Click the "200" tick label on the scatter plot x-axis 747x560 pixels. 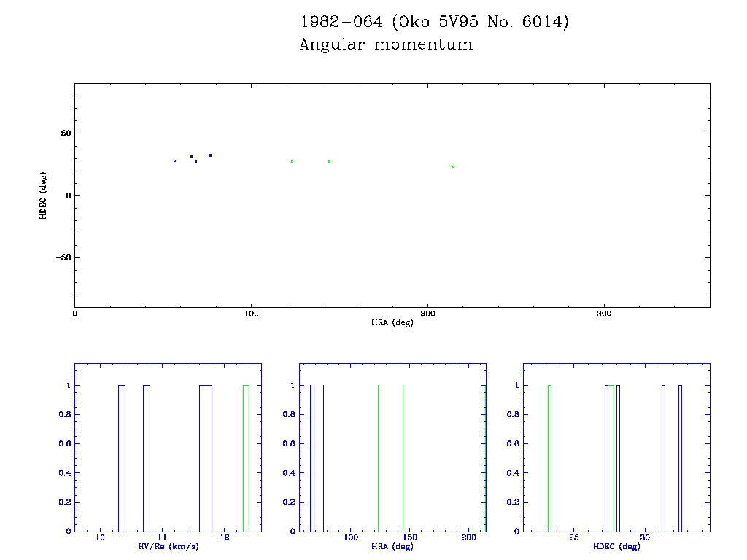pyautogui.click(x=427, y=314)
